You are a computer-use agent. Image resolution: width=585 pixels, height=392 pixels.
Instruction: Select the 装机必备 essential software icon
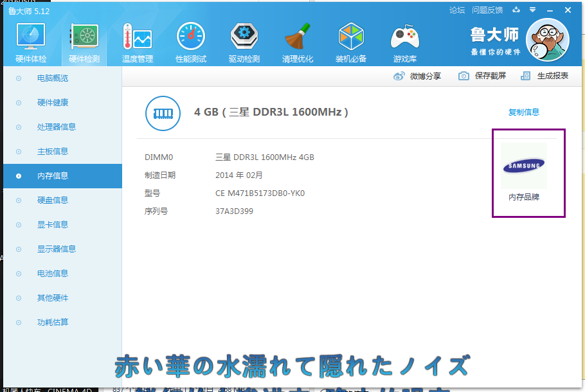(x=351, y=42)
